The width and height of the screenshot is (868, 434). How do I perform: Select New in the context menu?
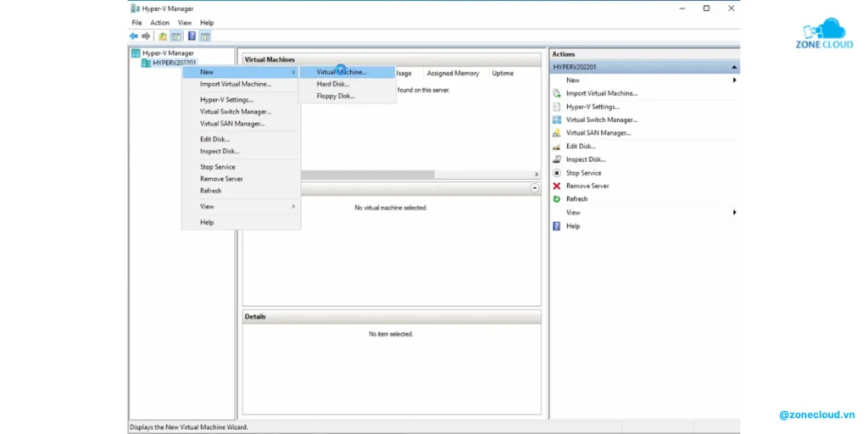pos(242,72)
